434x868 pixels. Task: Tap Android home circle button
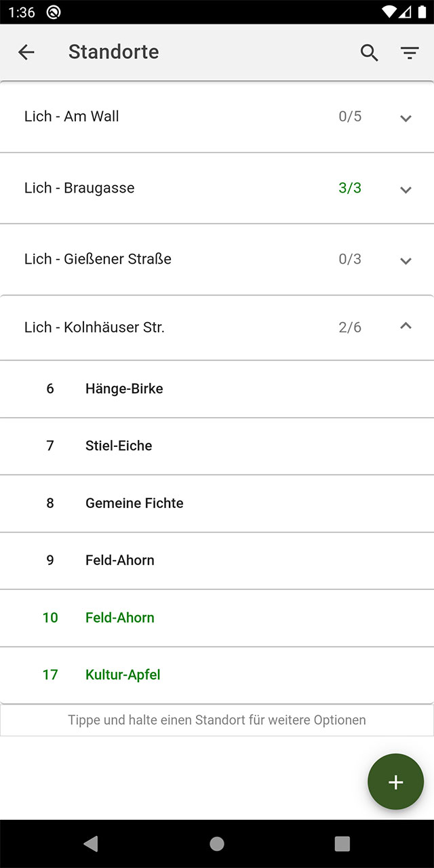click(x=217, y=844)
